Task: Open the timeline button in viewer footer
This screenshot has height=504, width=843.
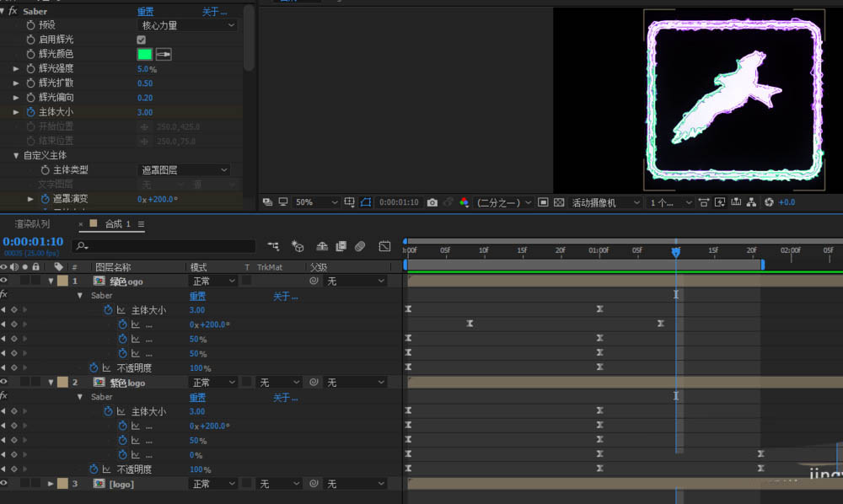Action: point(736,202)
